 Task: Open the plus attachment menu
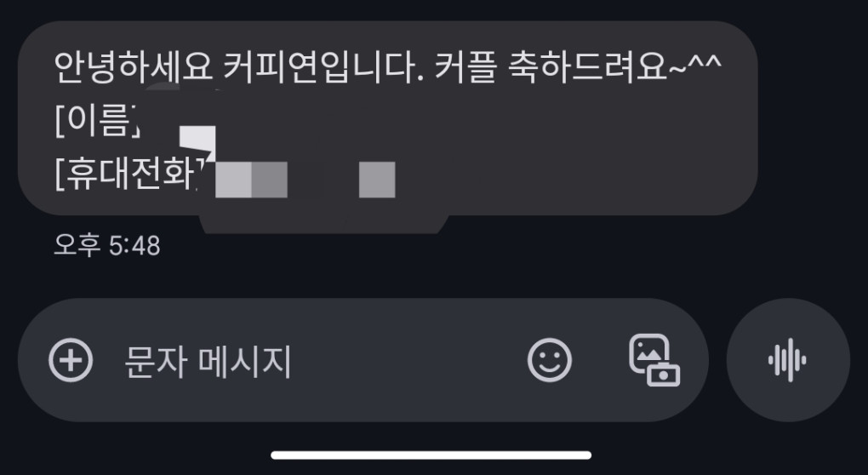tap(71, 360)
